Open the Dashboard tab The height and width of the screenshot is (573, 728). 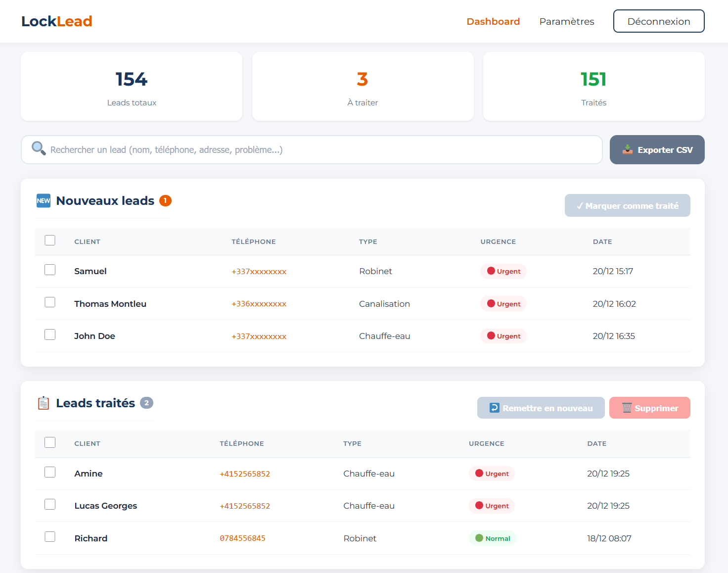493,21
